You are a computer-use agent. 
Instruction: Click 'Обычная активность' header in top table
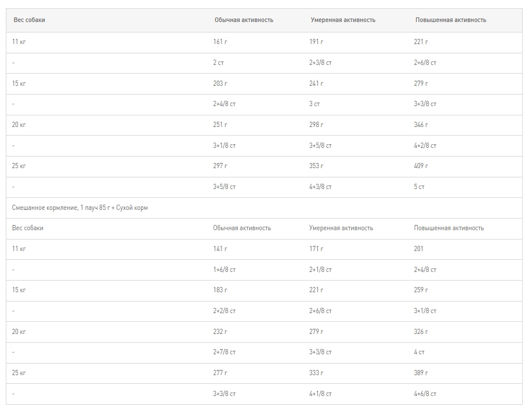point(244,20)
